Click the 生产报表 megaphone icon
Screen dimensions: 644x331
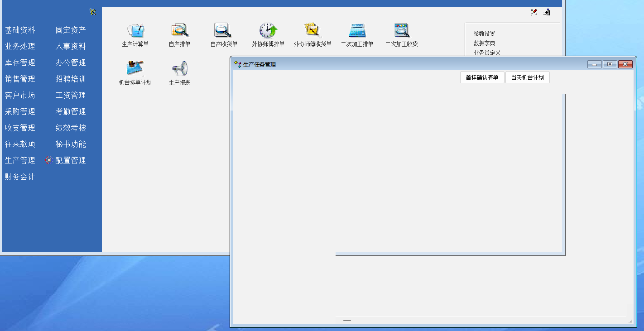click(179, 69)
